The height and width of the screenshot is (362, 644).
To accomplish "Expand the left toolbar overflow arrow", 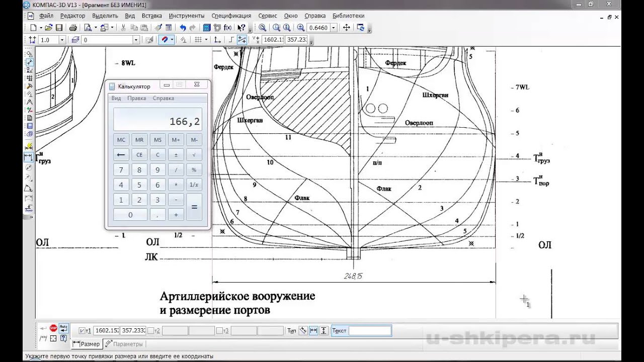I will click(31, 217).
